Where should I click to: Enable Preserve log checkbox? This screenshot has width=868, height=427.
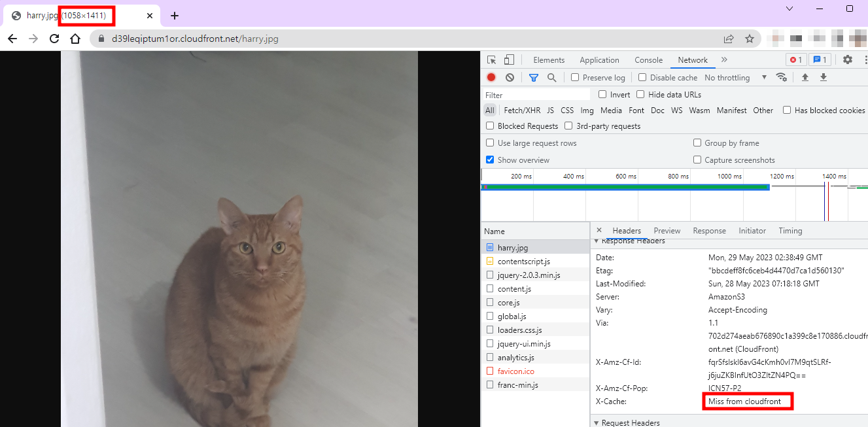coord(575,77)
